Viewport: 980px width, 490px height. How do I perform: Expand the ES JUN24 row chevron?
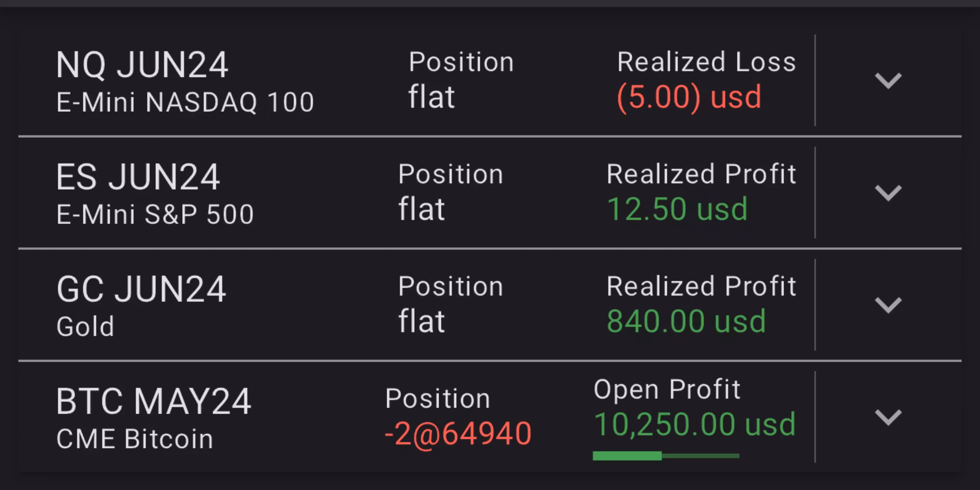point(888,193)
